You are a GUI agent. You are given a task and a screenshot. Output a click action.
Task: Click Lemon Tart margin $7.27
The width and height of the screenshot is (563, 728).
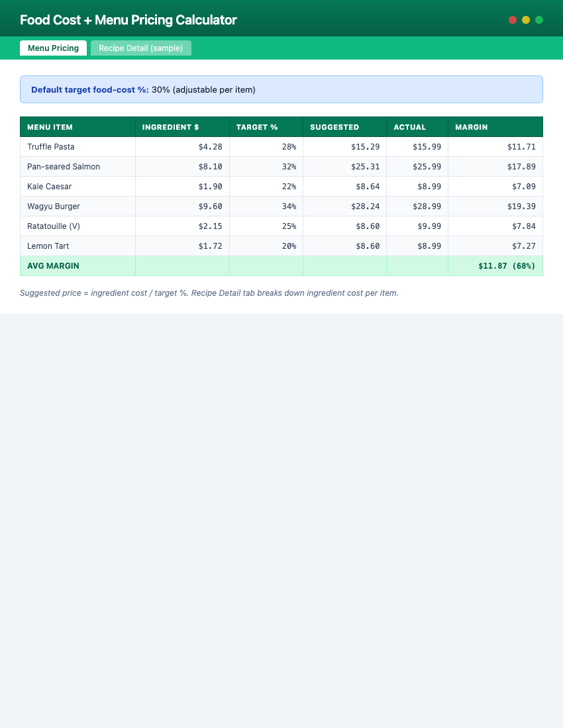point(523,246)
